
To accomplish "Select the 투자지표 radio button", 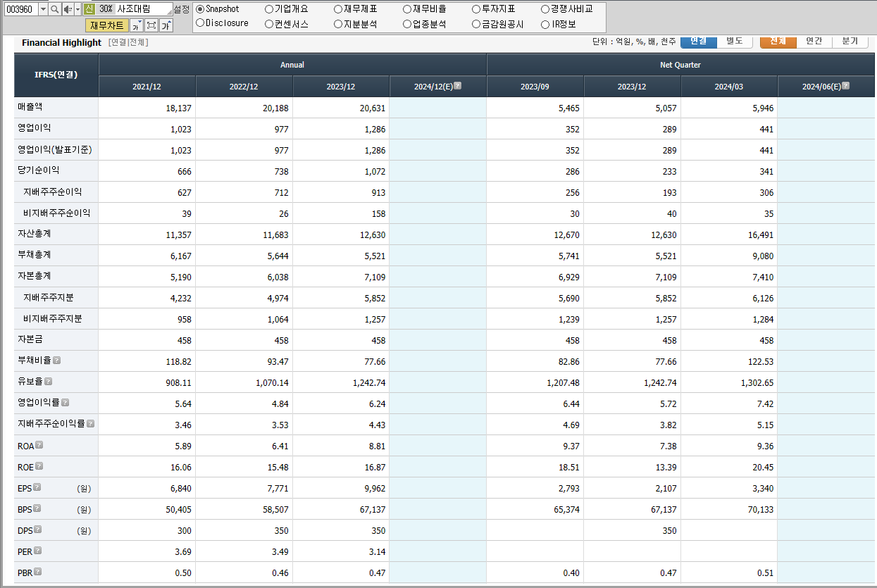I will coord(476,9).
